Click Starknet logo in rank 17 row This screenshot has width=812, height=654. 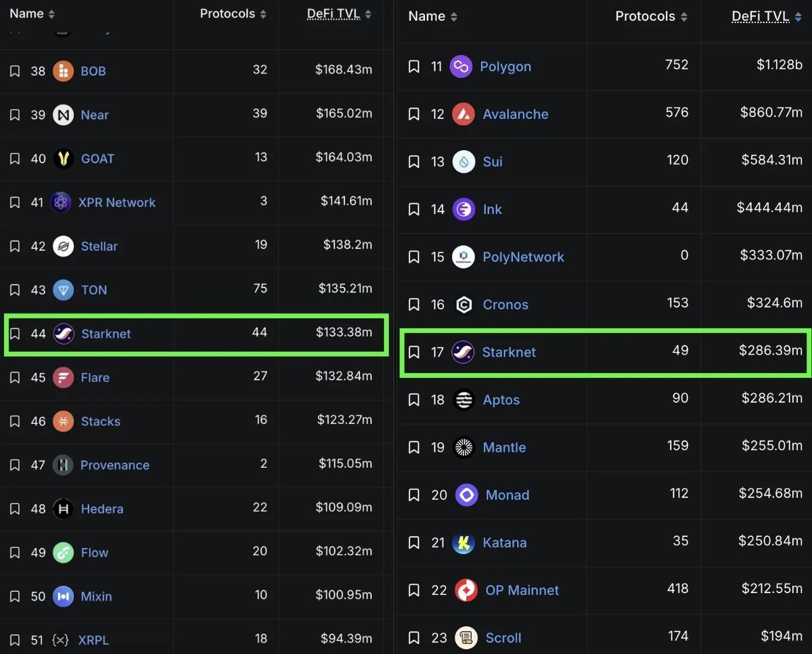(x=464, y=352)
